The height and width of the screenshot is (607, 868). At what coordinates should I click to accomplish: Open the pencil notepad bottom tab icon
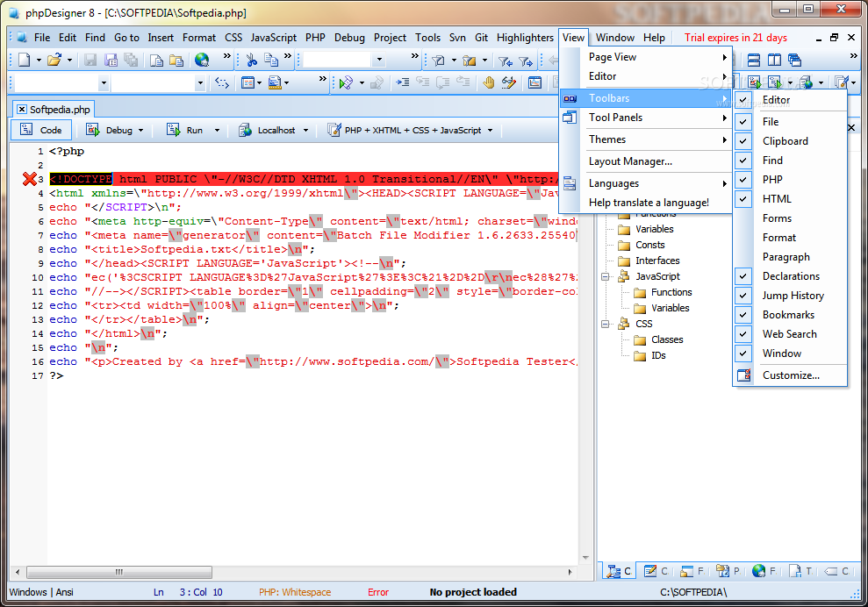(650, 571)
